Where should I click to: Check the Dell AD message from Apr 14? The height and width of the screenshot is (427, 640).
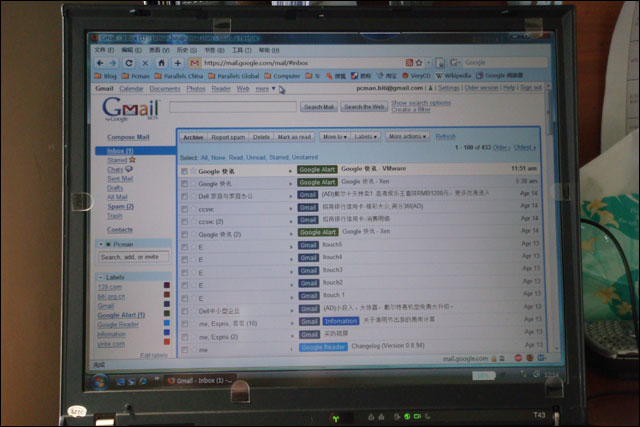pos(184,196)
